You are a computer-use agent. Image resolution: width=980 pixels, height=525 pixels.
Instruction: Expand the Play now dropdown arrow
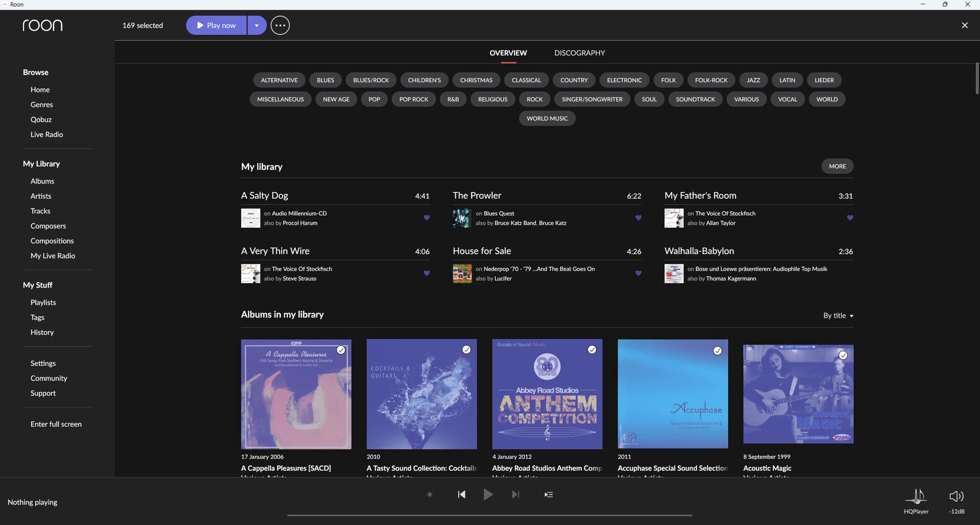257,26
